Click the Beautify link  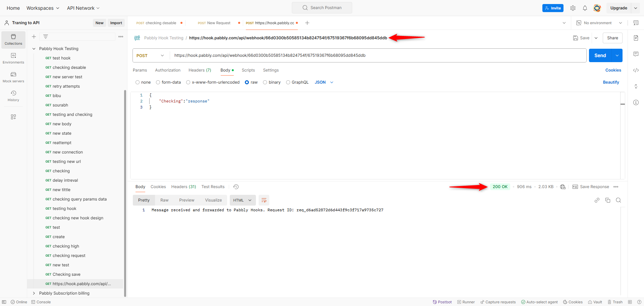click(611, 82)
